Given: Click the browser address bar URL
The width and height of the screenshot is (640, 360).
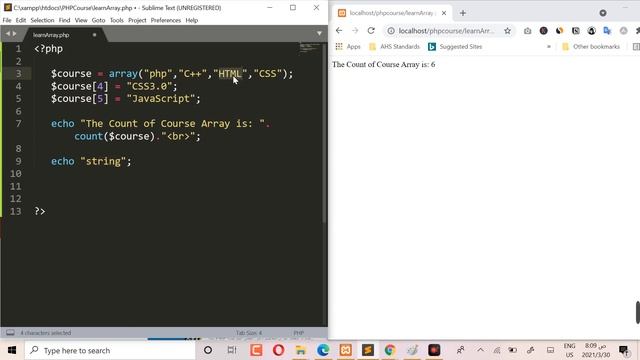Looking at the screenshot, I should coord(447,31).
